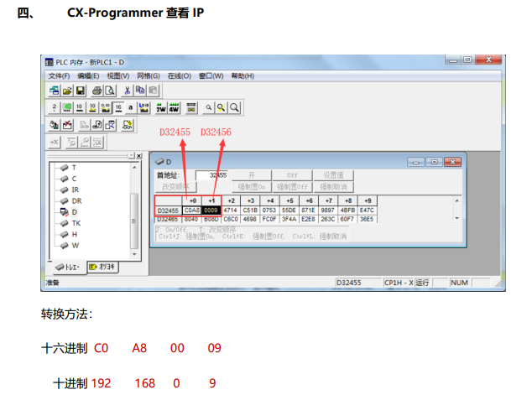Click the printer icon in the toolbar
Image resolution: width=532 pixels, height=395 pixels.
coord(97,91)
